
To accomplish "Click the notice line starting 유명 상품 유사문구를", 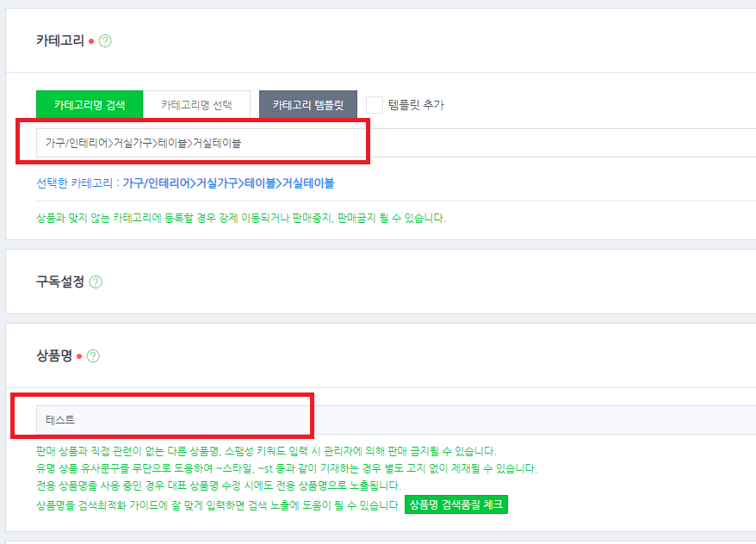I will (x=287, y=468).
